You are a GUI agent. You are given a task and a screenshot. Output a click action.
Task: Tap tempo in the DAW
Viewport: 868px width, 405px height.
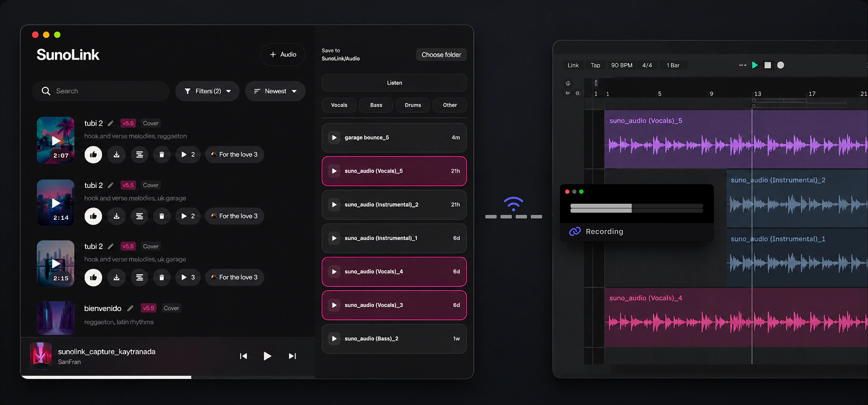click(595, 65)
